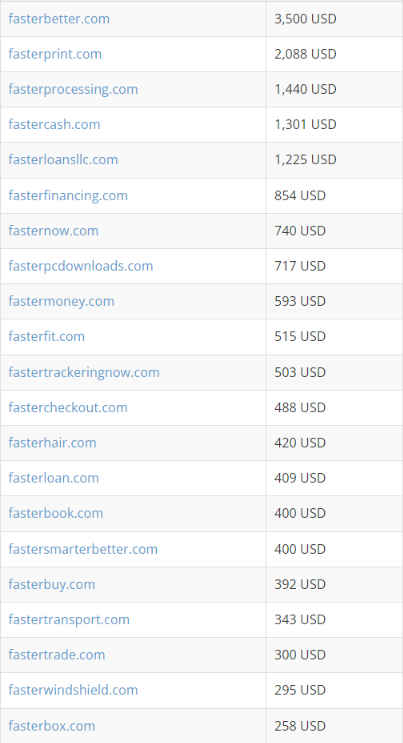Open fasterfit.com domain link
The height and width of the screenshot is (743, 403).
pyautogui.click(x=46, y=336)
